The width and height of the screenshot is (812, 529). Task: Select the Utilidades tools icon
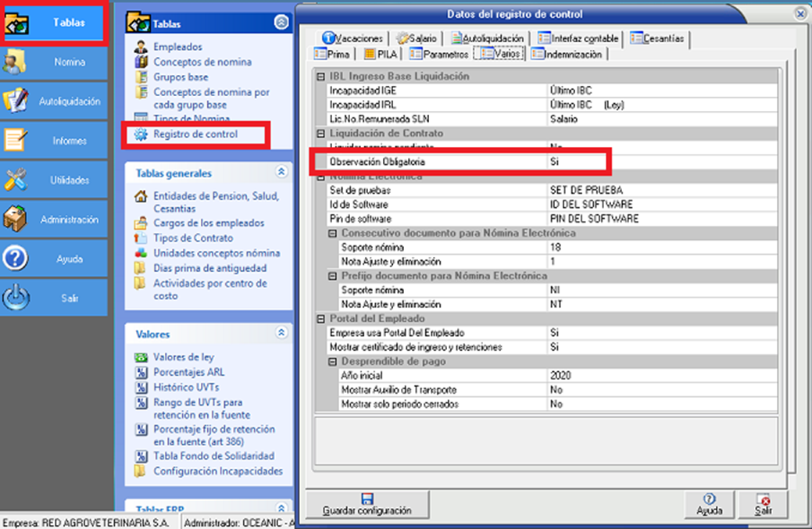(16, 180)
